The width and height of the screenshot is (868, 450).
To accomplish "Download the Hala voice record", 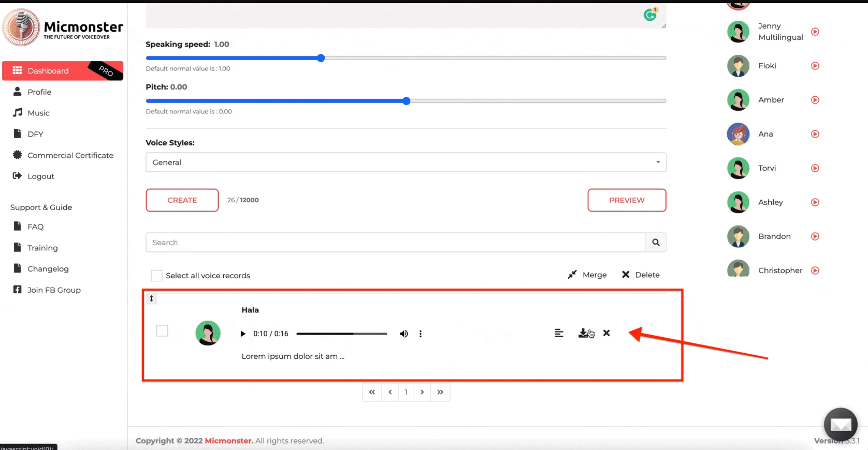I will click(x=583, y=333).
